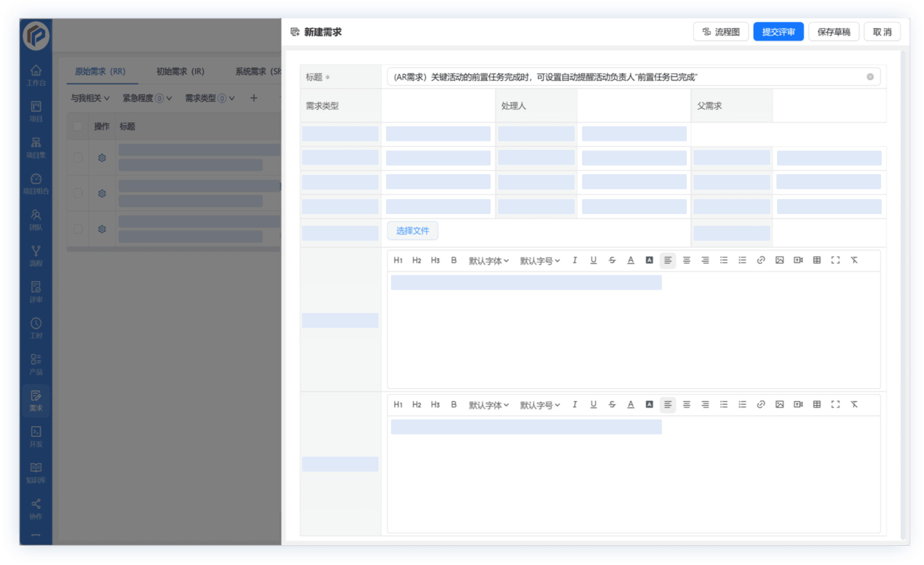Open 默认字号 dropdown in first editor
This screenshot has width=924, height=565.
(540, 260)
